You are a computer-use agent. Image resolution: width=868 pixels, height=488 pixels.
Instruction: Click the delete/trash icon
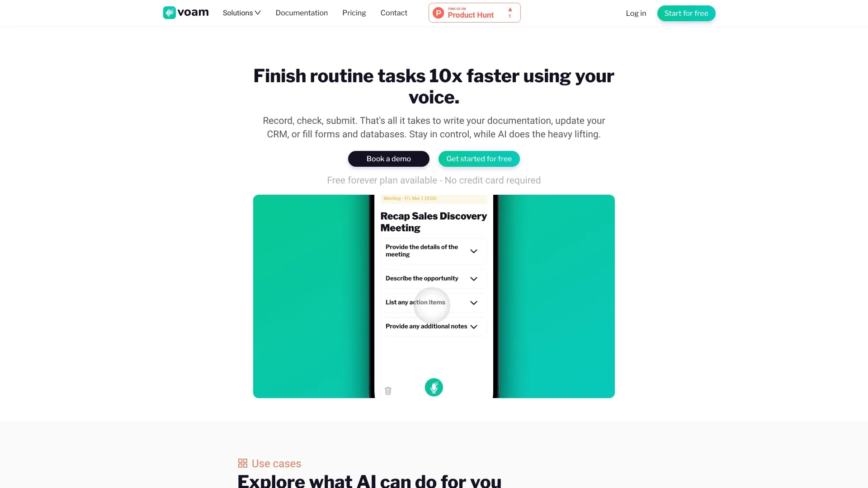pyautogui.click(x=387, y=391)
